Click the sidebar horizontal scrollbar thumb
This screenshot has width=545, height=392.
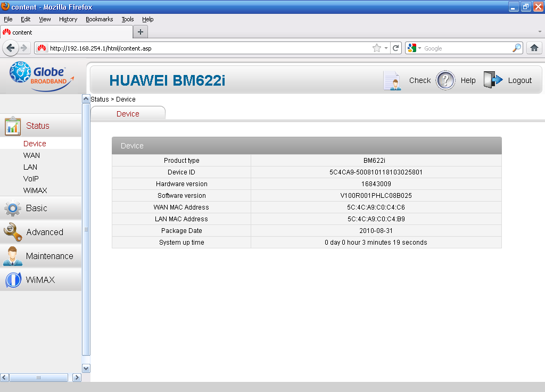pos(38,378)
